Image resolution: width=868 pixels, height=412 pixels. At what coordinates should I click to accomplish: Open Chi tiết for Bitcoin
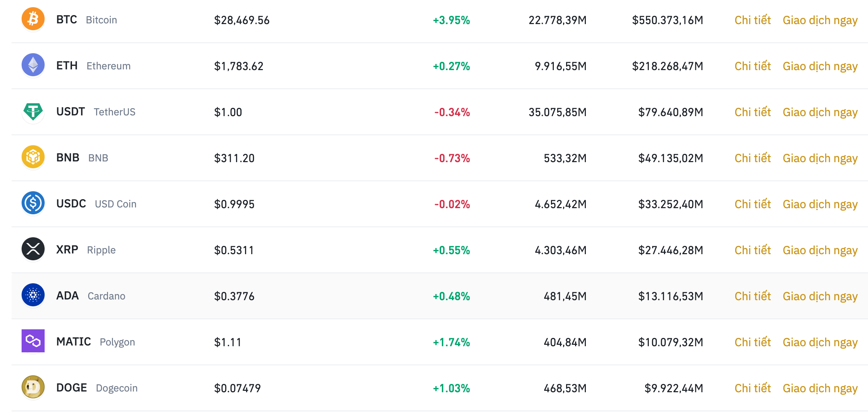(752, 20)
